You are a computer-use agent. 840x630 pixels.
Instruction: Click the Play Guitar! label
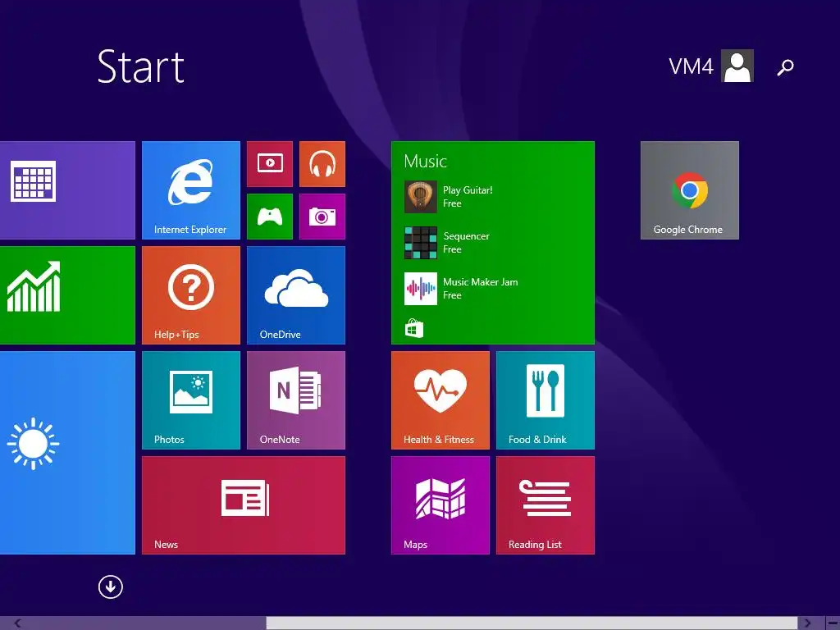click(468, 190)
